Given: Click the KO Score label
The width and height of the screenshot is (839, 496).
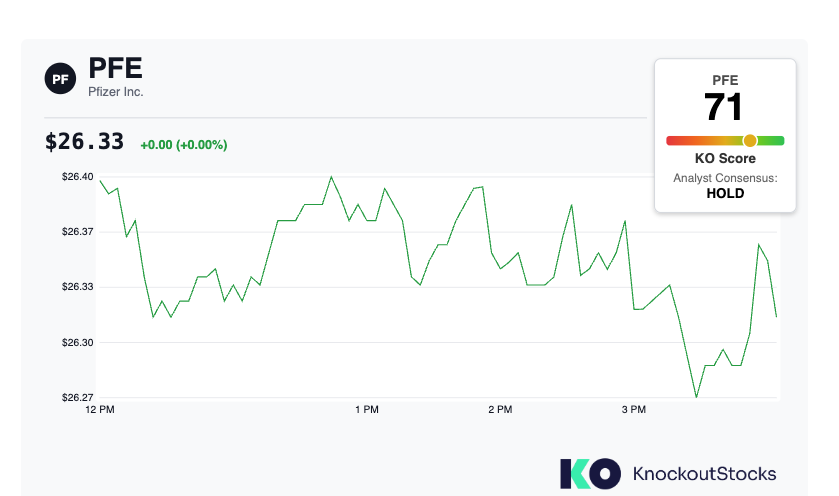Looking at the screenshot, I should tap(725, 158).
